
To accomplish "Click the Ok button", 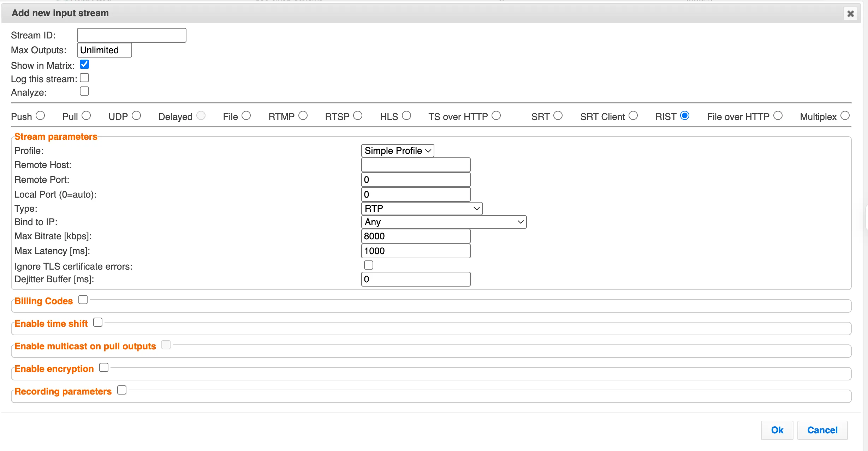I will click(x=777, y=430).
